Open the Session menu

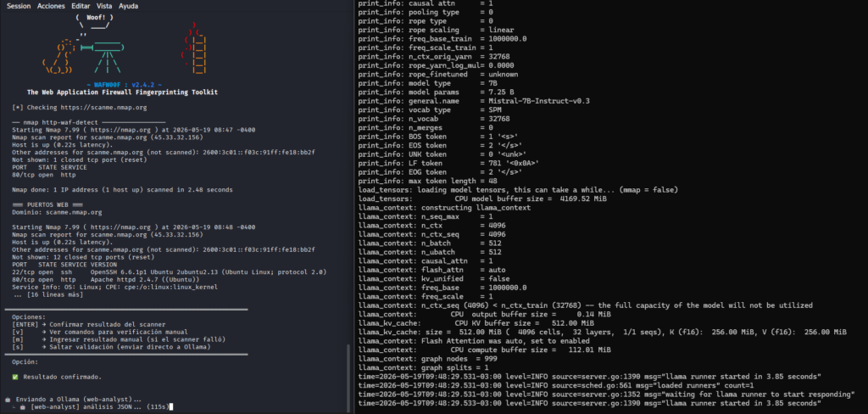tap(19, 6)
